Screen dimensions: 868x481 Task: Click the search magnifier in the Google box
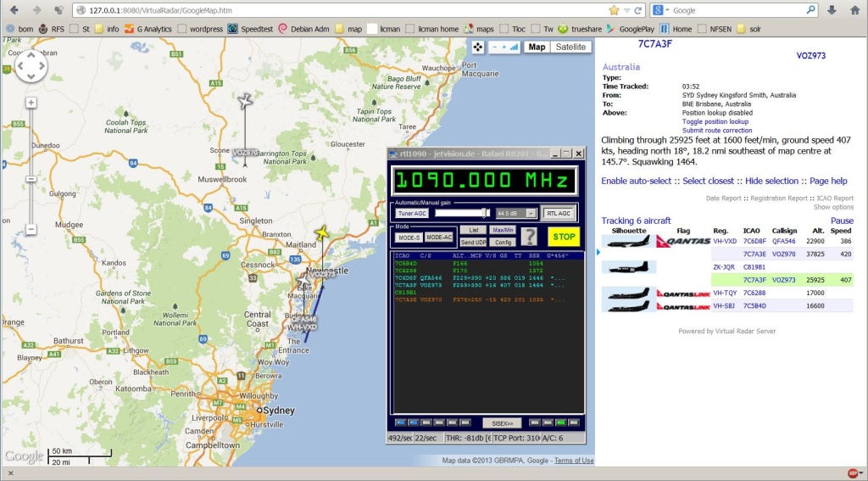click(x=811, y=10)
